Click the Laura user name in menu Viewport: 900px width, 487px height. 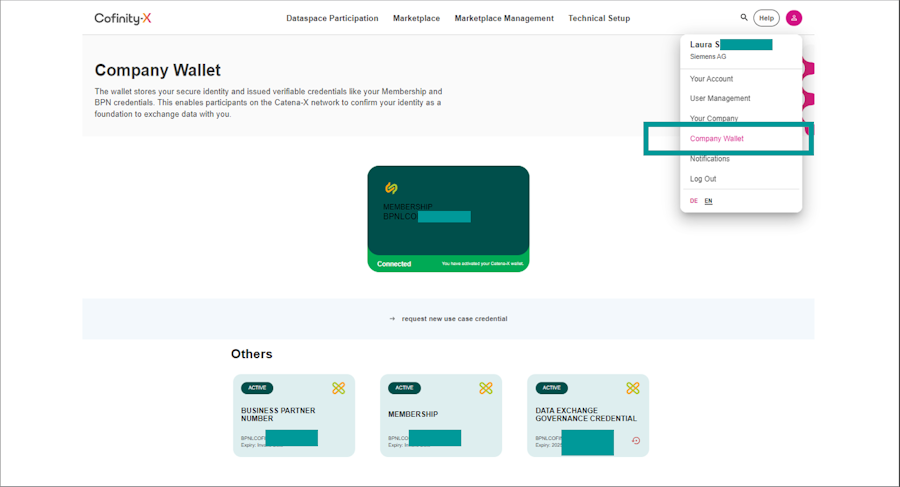704,44
